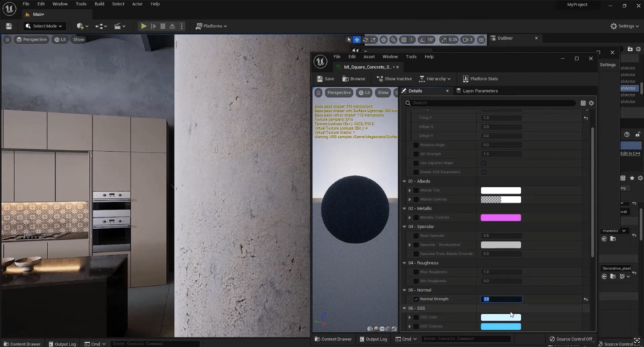Uncheck the Normal Strength override checkbox

point(416,300)
